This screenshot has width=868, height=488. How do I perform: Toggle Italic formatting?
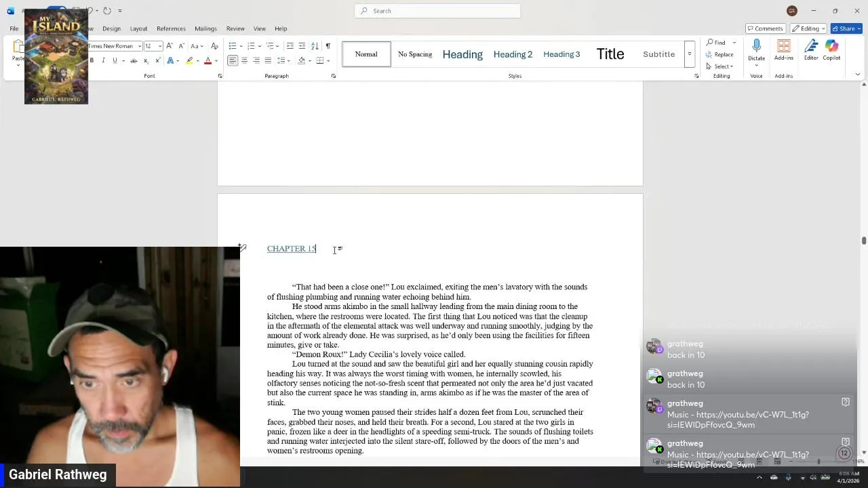click(103, 61)
